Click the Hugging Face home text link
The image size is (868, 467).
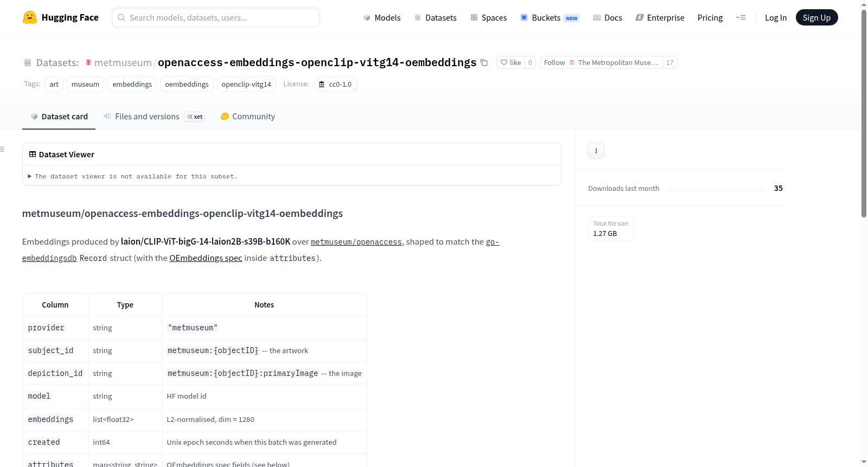click(x=70, y=17)
